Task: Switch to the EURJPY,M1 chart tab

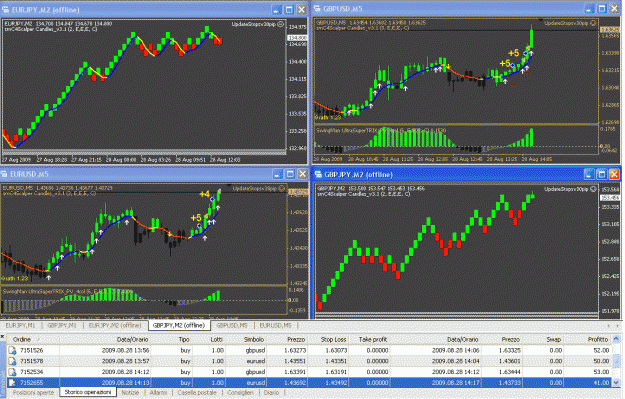Action: click(x=20, y=326)
